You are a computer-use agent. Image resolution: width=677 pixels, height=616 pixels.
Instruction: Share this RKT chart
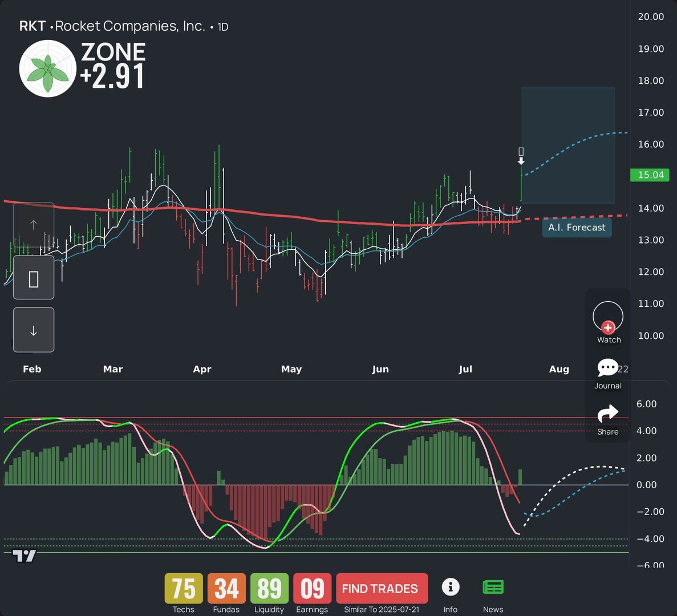coord(607,414)
